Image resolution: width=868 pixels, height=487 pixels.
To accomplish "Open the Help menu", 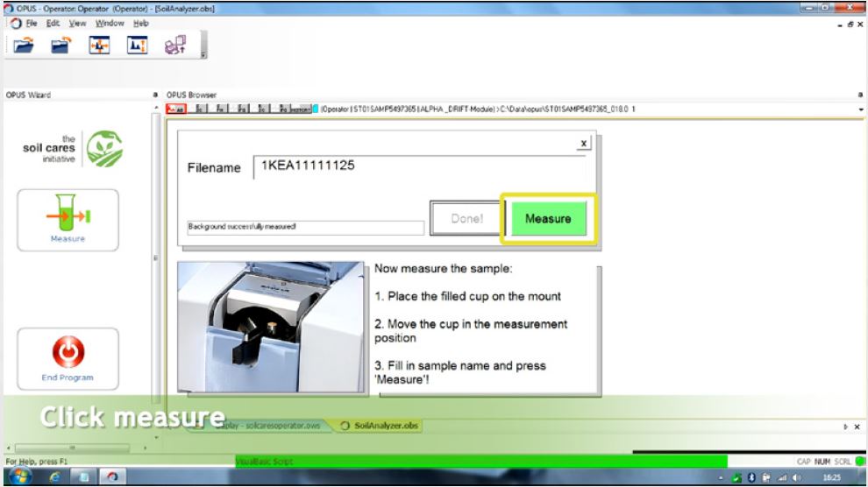I will tap(140, 24).
